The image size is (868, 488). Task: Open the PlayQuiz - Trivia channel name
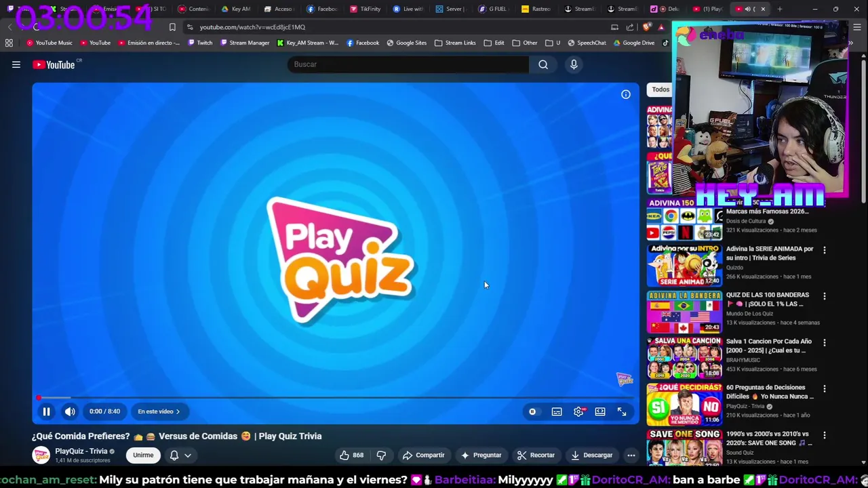(81, 451)
